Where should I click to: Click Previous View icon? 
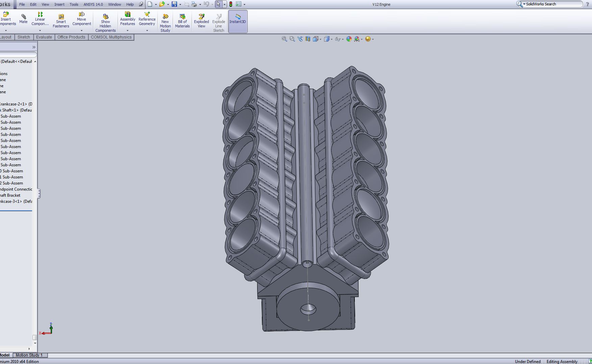coord(300,39)
